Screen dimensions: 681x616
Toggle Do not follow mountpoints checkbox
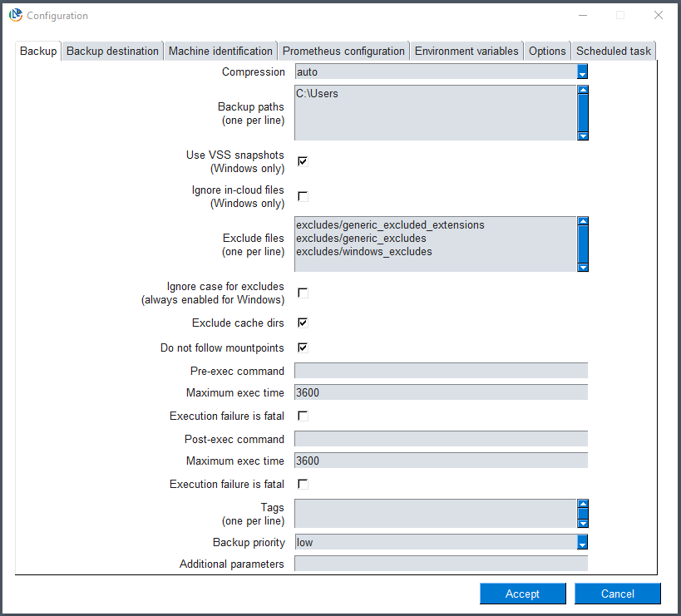click(x=303, y=347)
